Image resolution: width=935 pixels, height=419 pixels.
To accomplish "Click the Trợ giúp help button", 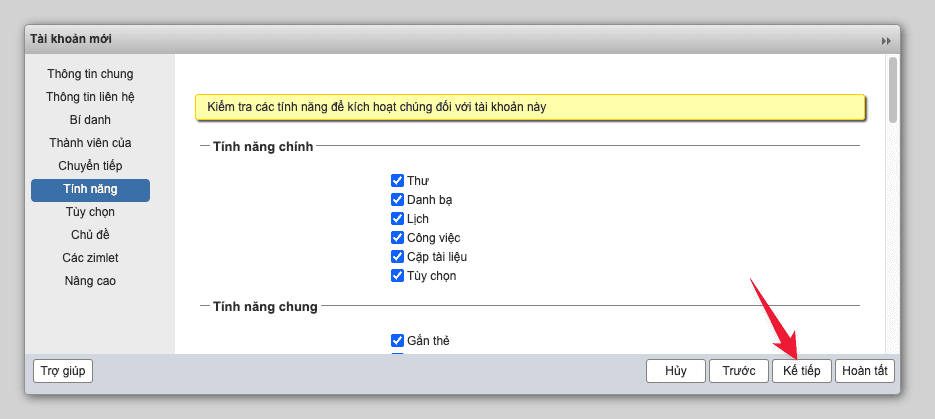I will point(63,371).
